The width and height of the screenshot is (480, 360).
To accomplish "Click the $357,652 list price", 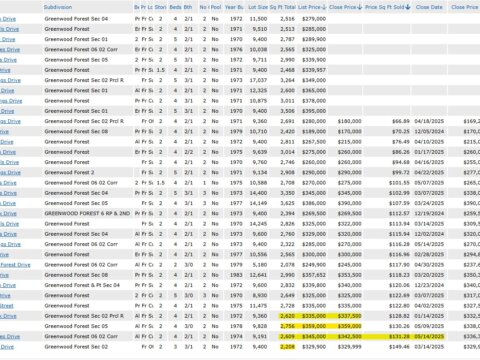I will pos(314,275).
